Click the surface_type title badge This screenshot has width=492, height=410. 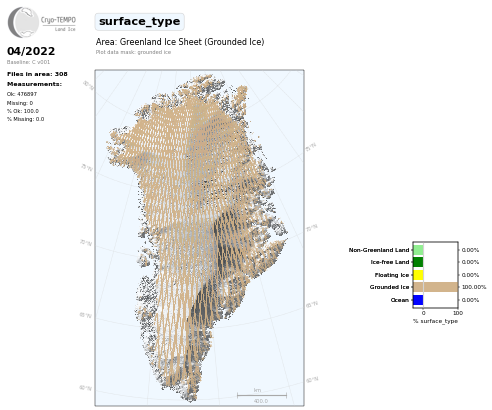[x=139, y=22]
